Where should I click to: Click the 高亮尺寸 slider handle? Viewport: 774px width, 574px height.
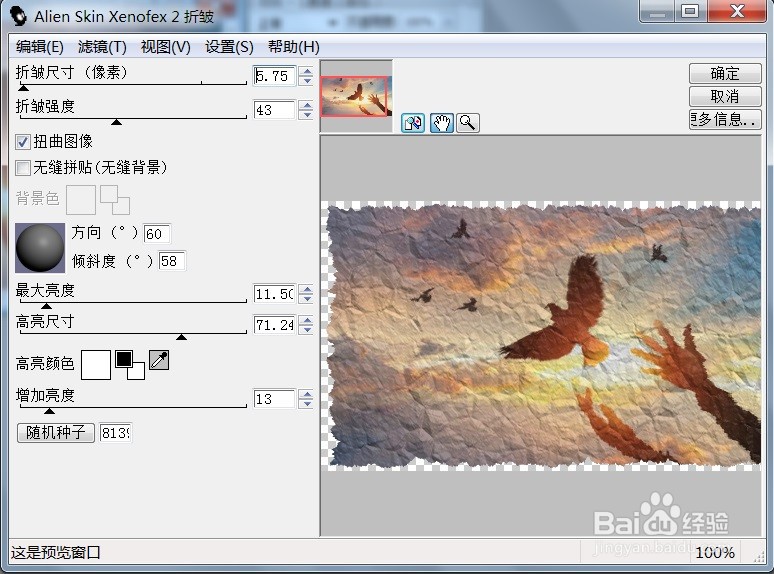[x=181, y=337]
